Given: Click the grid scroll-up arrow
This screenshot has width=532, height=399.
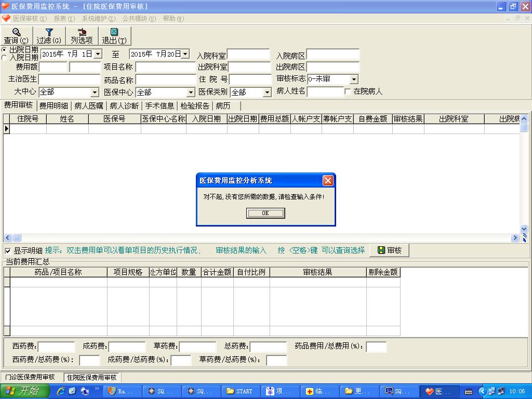Looking at the screenshot, I should 524,118.
